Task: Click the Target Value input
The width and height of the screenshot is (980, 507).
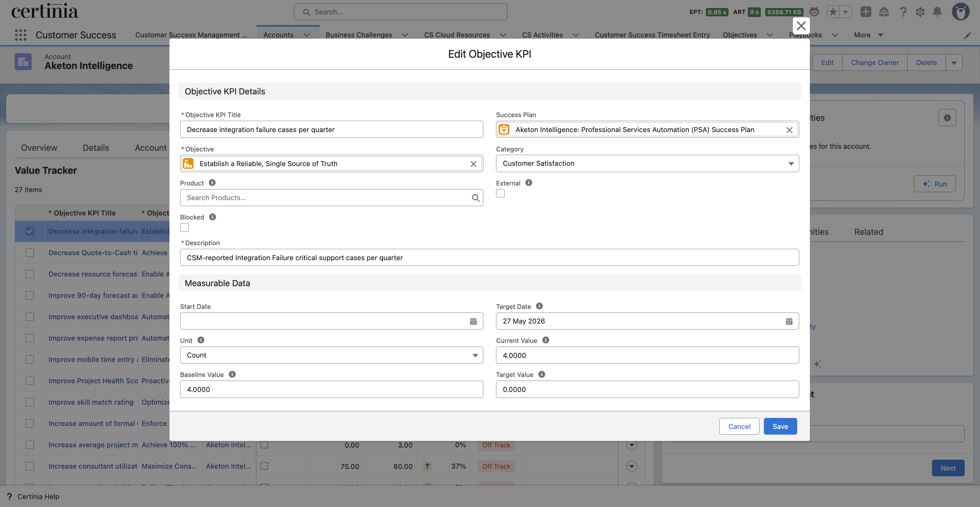Action: point(647,390)
